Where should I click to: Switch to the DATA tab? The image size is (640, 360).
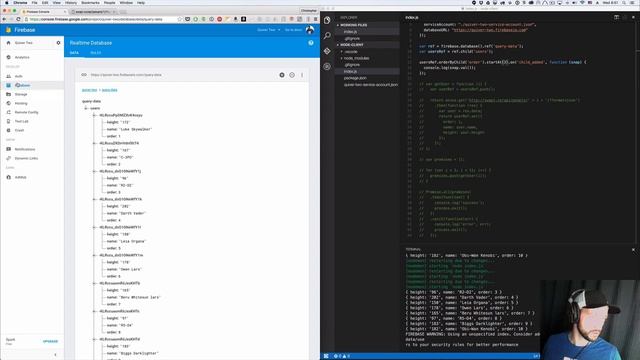click(x=74, y=53)
